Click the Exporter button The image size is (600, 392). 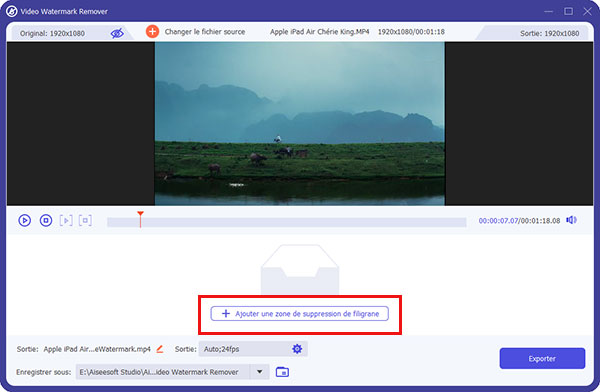coord(542,358)
